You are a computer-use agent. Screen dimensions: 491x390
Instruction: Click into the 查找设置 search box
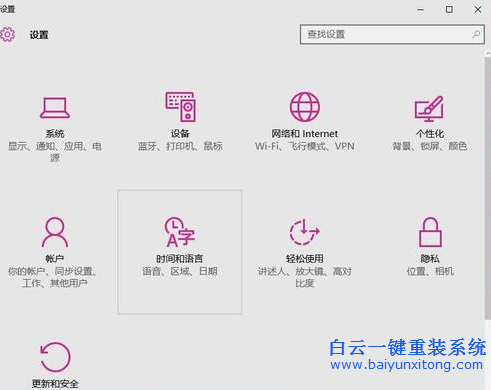tap(392, 34)
